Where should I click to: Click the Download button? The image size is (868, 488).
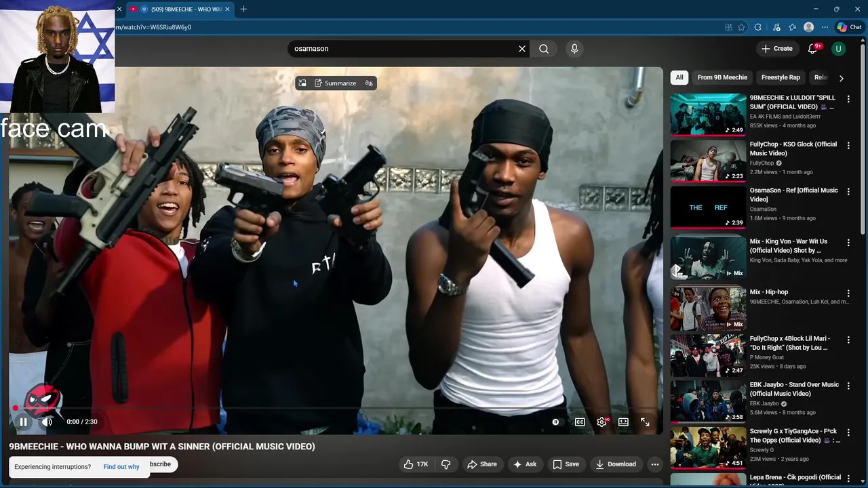[616, 464]
